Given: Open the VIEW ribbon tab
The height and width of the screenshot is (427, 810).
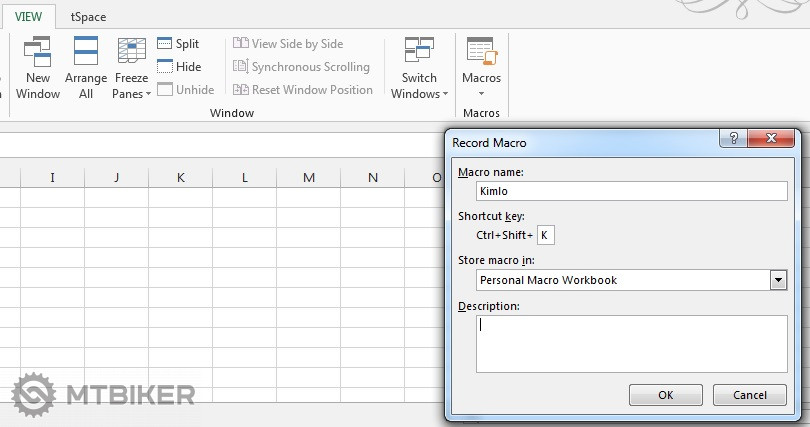Looking at the screenshot, I should 27,16.
